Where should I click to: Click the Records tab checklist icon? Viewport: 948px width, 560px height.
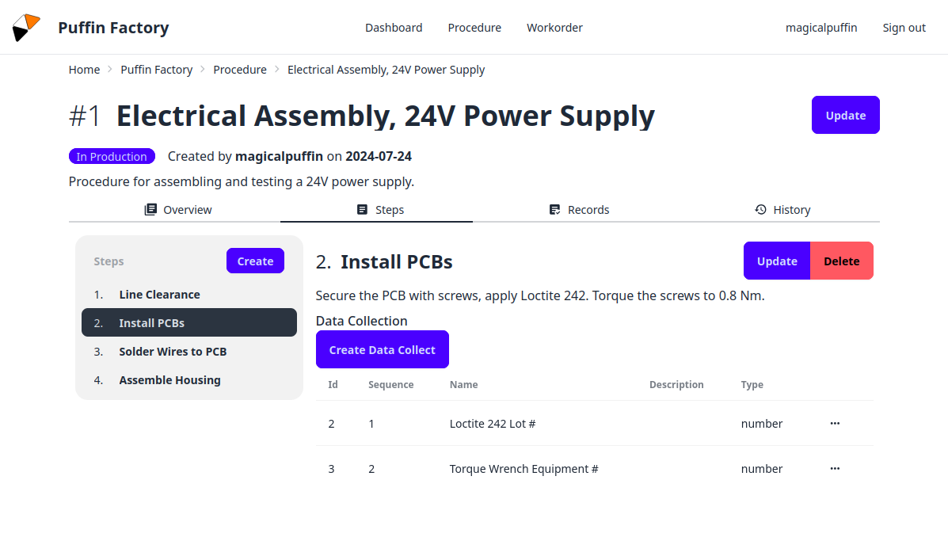554,209
